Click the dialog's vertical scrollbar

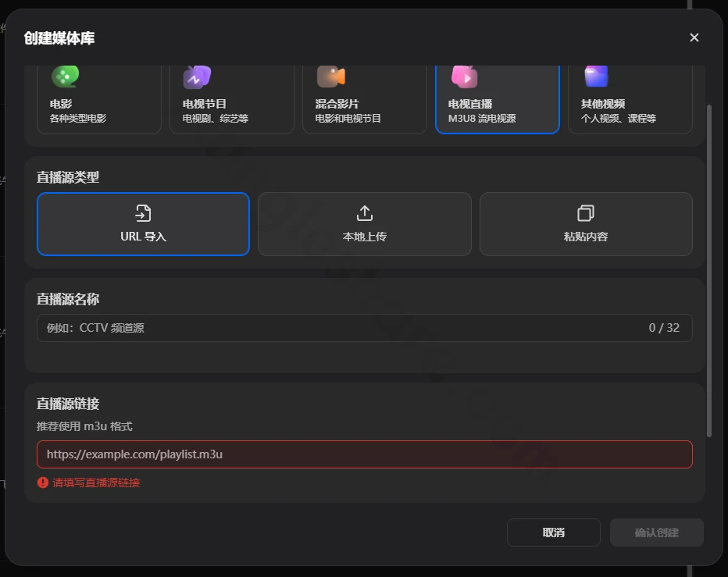point(709,271)
